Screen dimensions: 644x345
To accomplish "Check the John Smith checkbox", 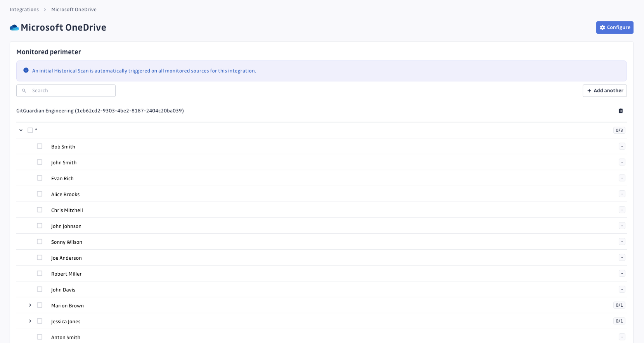I will (x=40, y=162).
